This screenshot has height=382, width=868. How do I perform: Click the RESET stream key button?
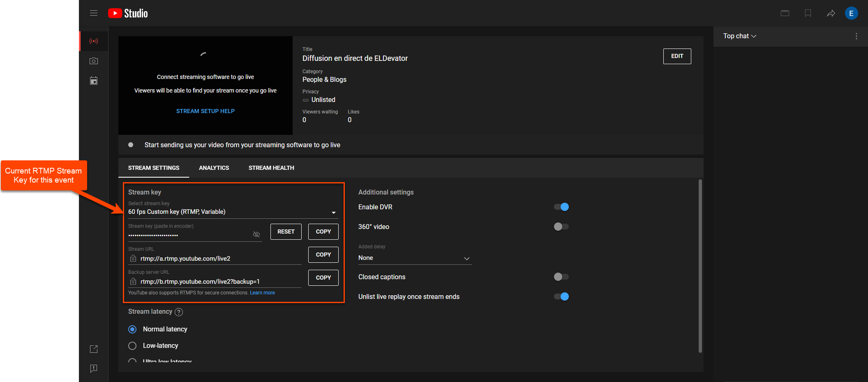[286, 232]
